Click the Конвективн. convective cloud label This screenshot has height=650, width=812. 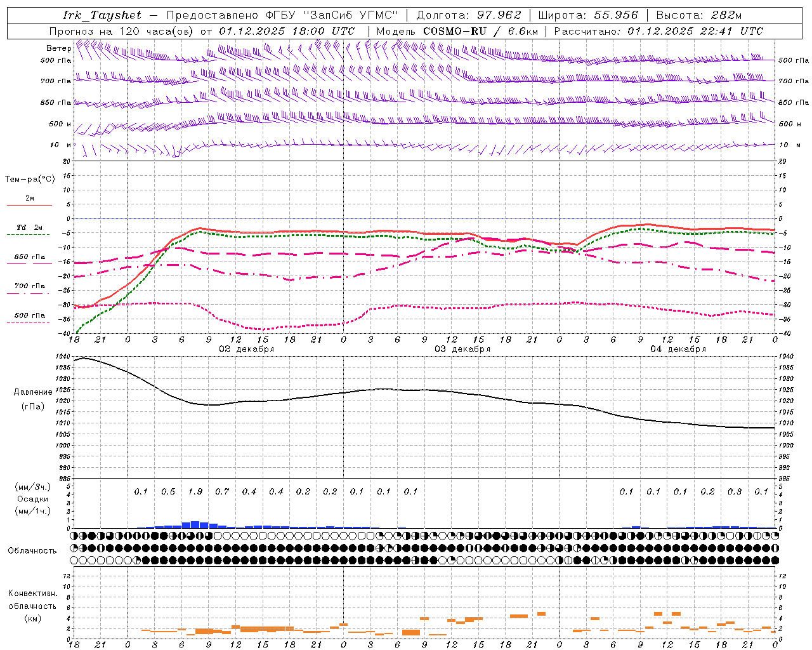point(32,594)
